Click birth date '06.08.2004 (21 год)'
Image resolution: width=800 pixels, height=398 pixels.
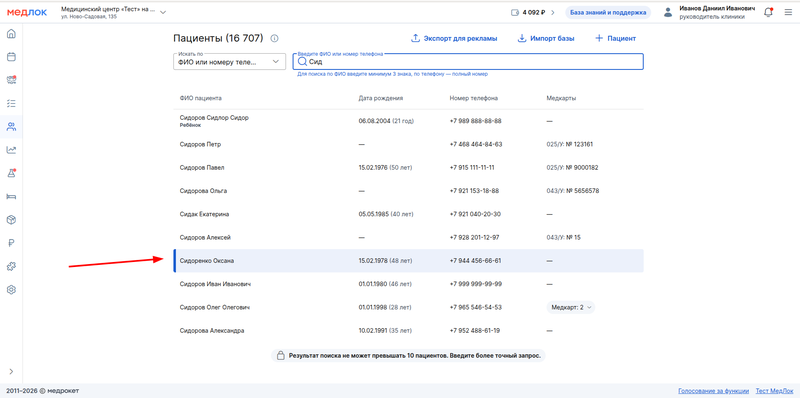pyautogui.click(x=386, y=121)
